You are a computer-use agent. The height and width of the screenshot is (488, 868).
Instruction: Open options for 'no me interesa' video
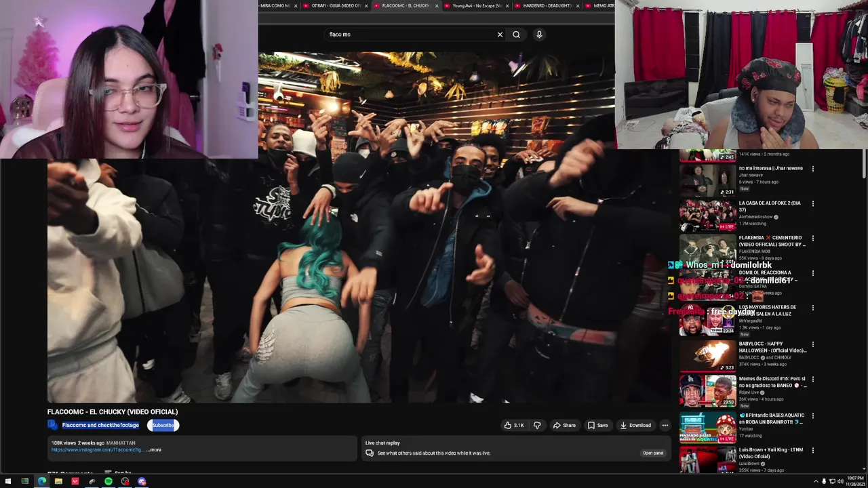click(x=813, y=169)
